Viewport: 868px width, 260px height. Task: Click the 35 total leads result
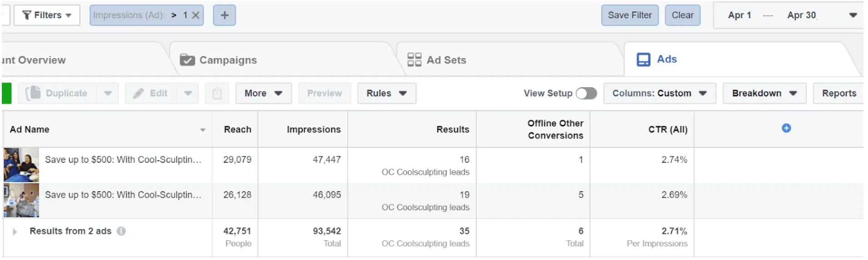point(464,231)
